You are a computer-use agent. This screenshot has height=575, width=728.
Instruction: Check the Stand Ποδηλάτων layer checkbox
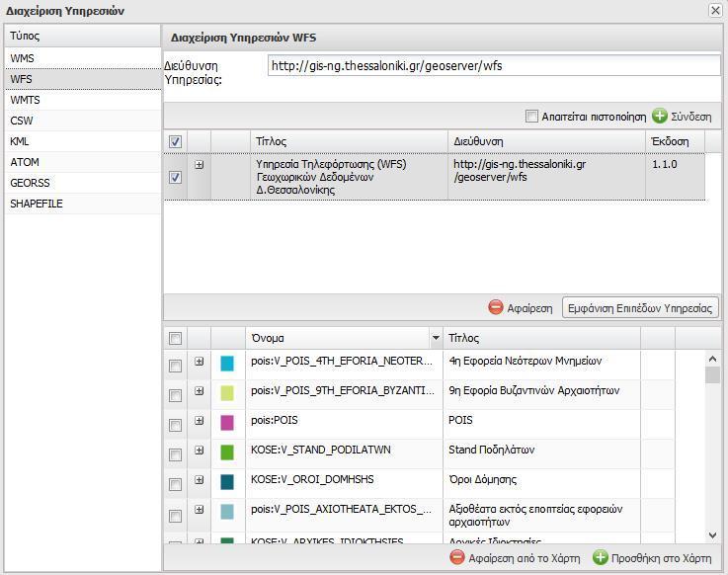(x=175, y=454)
